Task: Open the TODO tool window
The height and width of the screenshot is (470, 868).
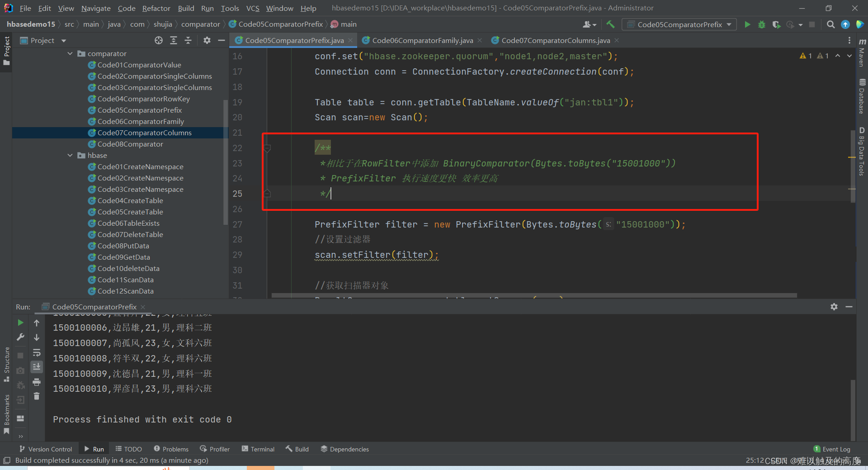Action: [x=129, y=449]
